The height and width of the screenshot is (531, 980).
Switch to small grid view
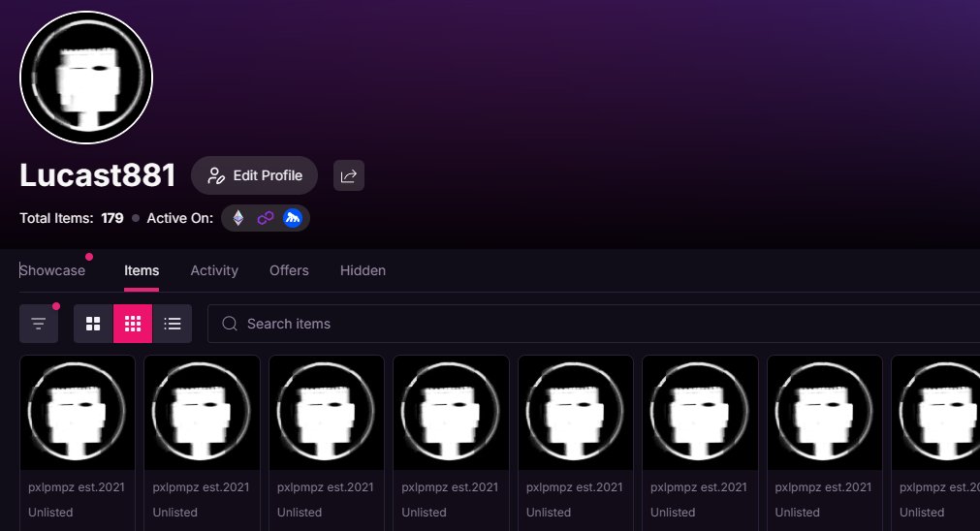133,324
